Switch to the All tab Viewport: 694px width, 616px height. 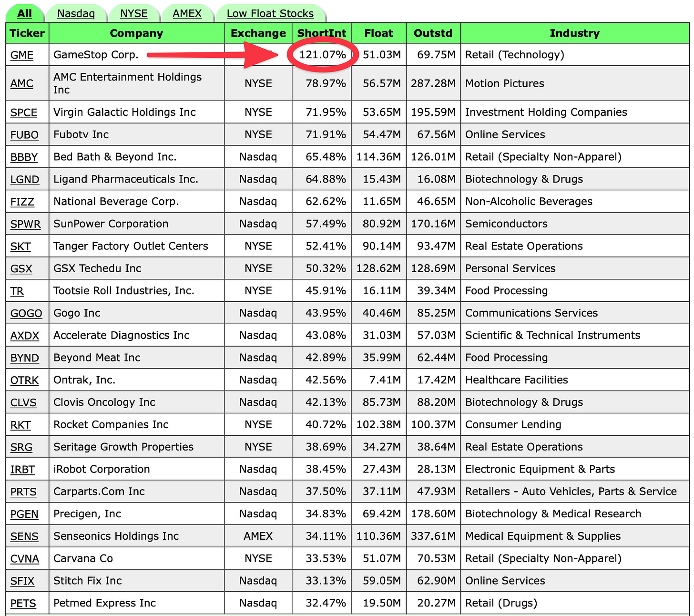24,13
